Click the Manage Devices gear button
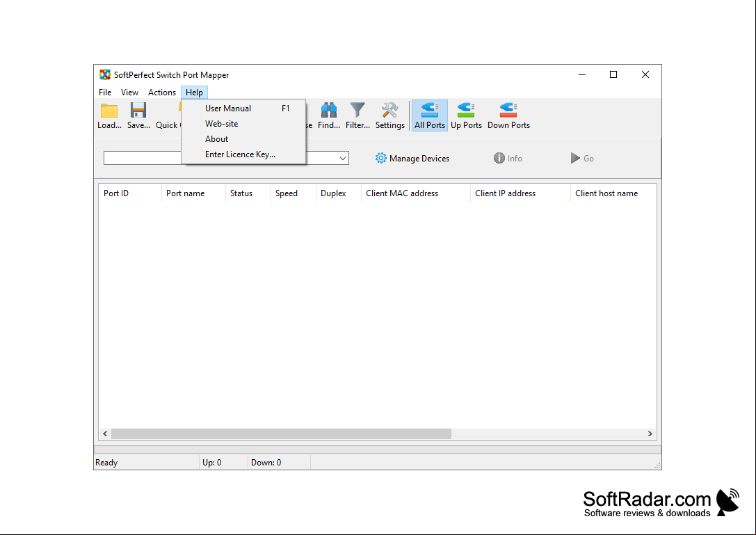 [x=412, y=158]
